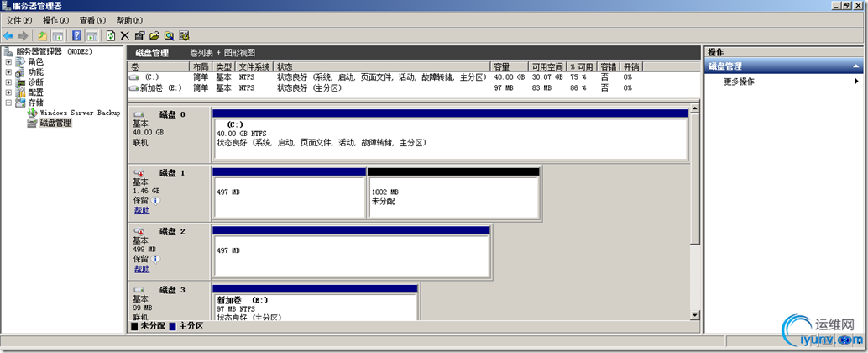Expand the 功能 tree node

click(8, 72)
